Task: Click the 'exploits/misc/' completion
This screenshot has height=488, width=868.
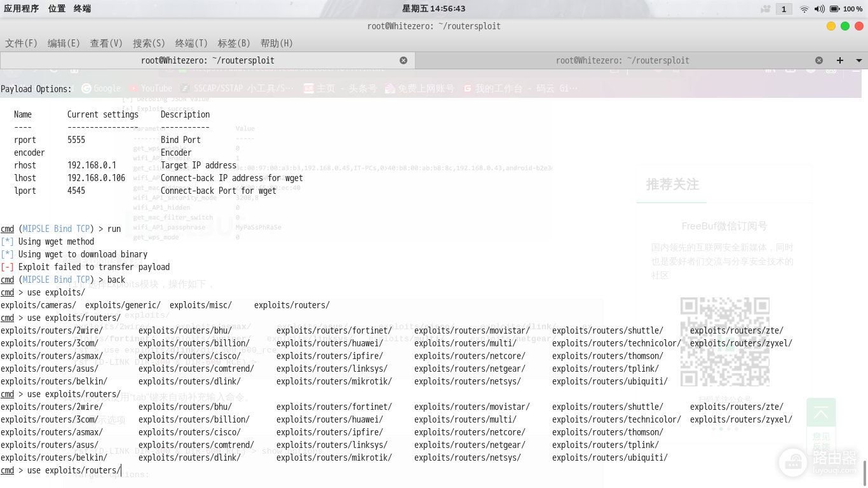Action: pyautogui.click(x=201, y=305)
